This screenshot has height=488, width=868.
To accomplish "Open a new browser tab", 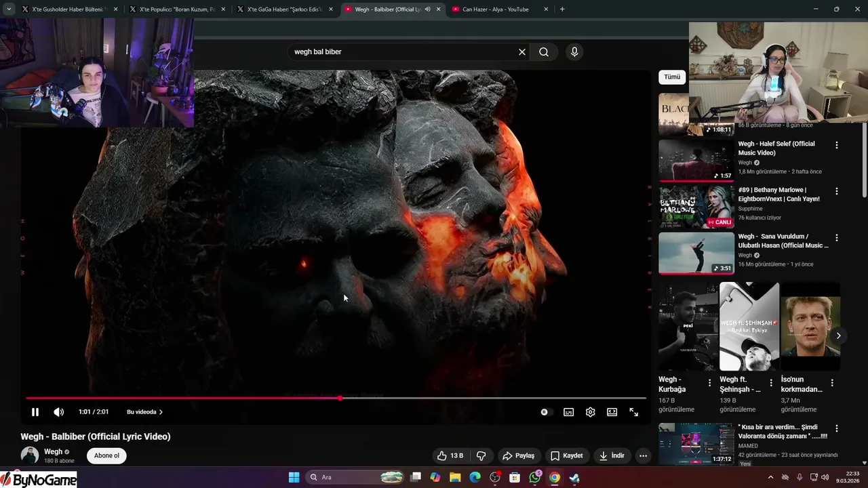I will click(x=562, y=9).
